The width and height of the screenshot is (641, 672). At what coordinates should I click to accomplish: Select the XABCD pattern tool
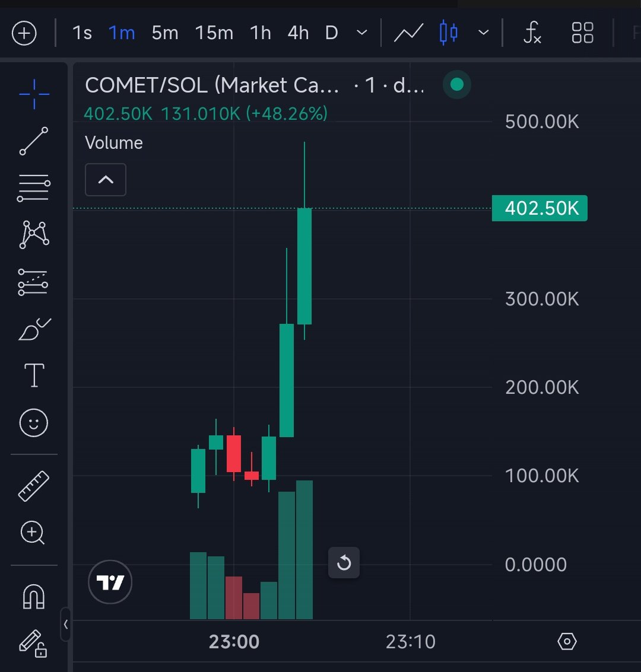pos(34,234)
